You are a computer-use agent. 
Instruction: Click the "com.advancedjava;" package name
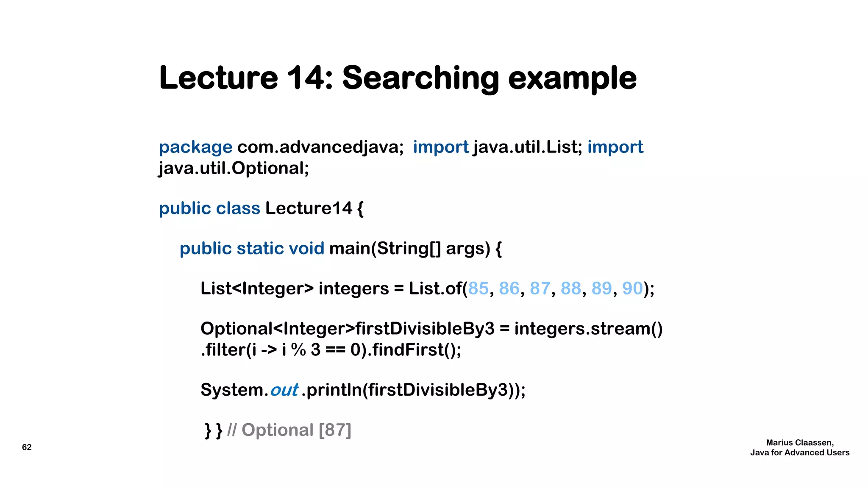(320, 147)
